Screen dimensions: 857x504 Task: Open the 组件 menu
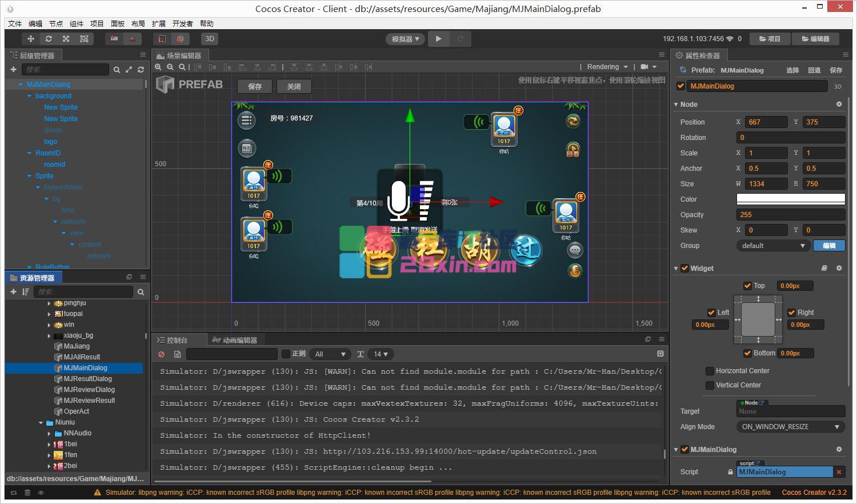(77, 23)
